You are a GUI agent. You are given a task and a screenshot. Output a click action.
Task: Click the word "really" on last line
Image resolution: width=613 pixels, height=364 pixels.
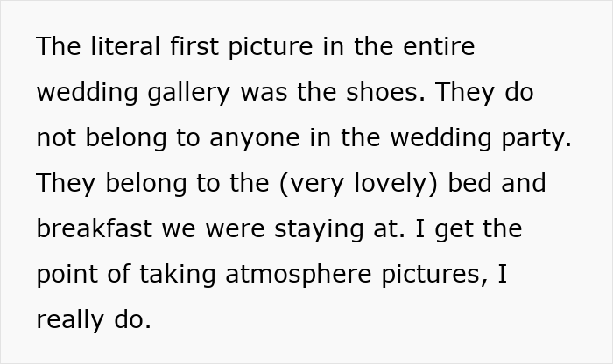coord(69,320)
